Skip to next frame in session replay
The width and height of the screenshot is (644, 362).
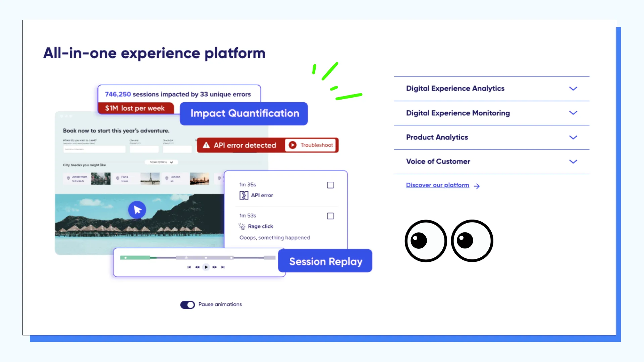coord(223,267)
